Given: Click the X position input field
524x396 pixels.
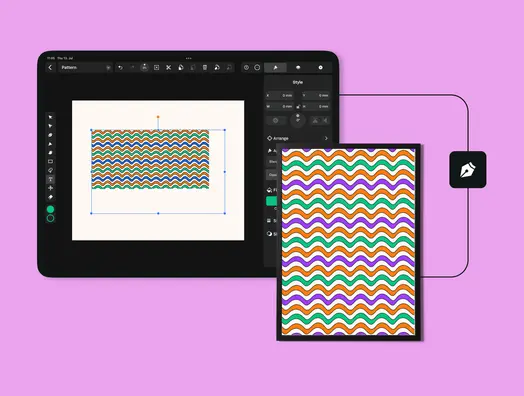Looking at the screenshot, I should 279,96.
